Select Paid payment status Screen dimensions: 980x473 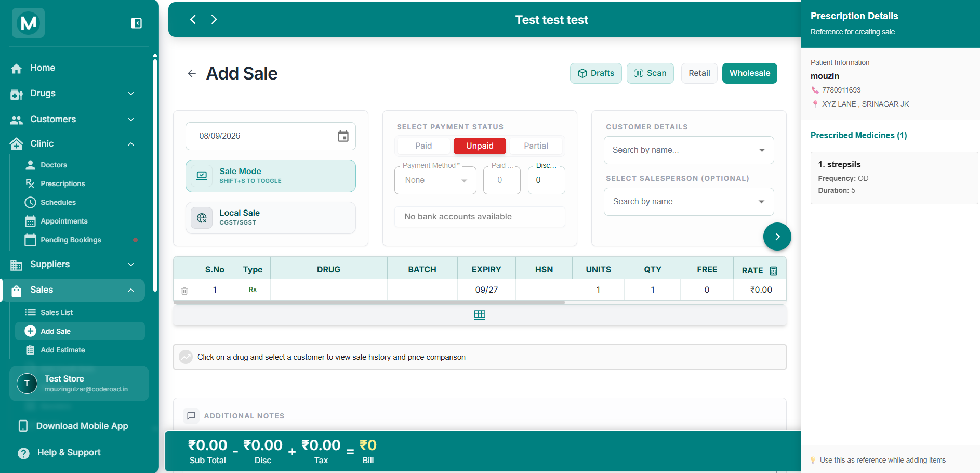(423, 146)
